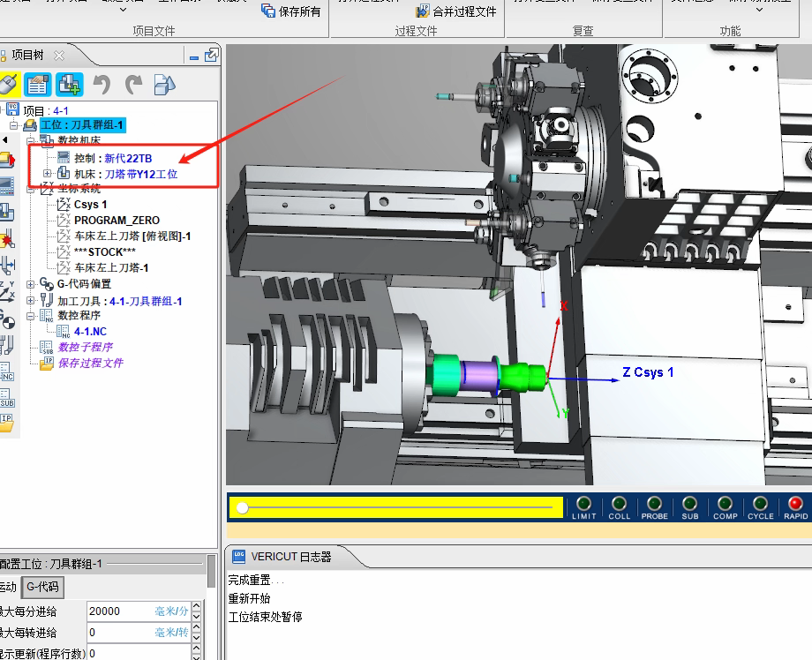Image resolution: width=812 pixels, height=660 pixels.
Task: Click the sidebar SUB subroutine icon
Action: click(x=7, y=398)
